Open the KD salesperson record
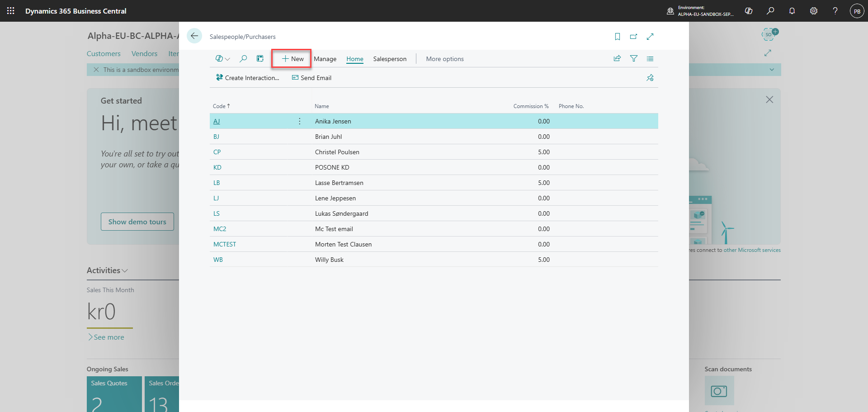The width and height of the screenshot is (868, 412). pyautogui.click(x=217, y=167)
